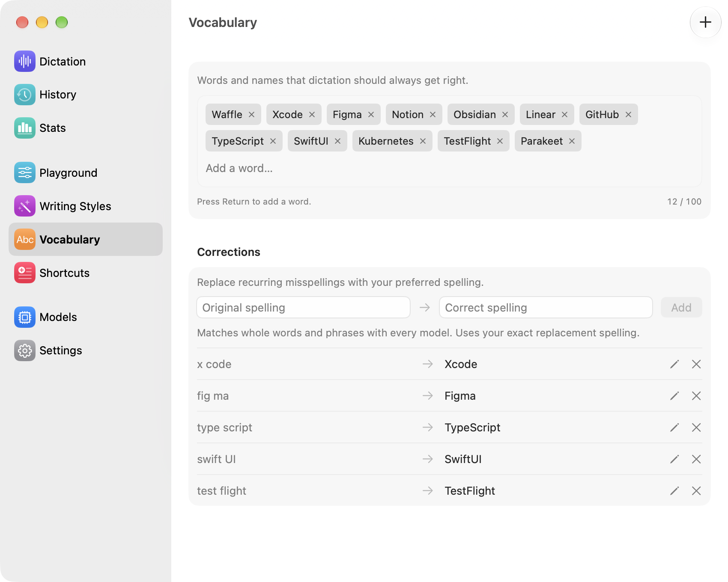Open the Settings section in the sidebar
This screenshot has height=582, width=728.
point(86,350)
